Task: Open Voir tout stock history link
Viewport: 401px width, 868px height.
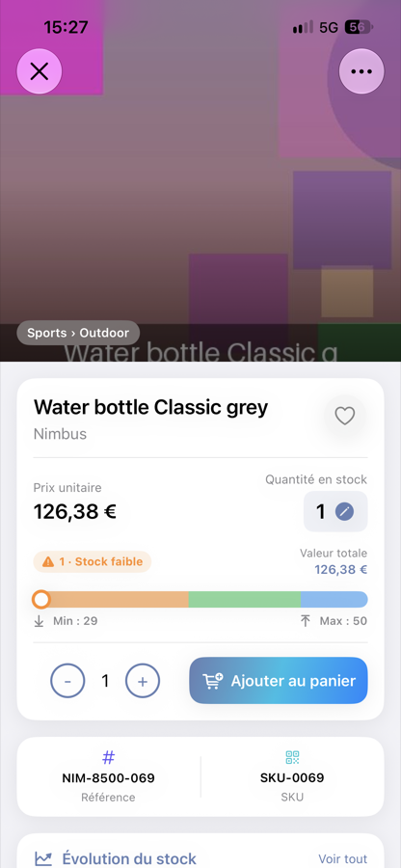Action: (343, 858)
